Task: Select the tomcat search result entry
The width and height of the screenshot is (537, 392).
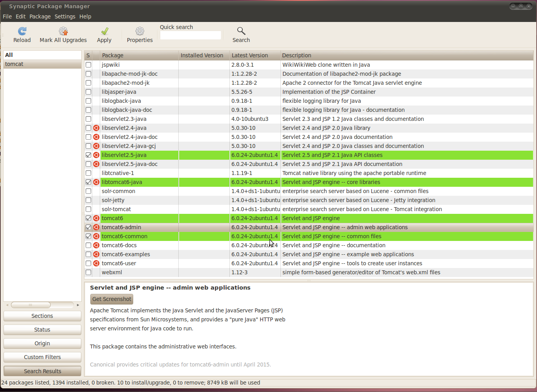Action: pyautogui.click(x=42, y=64)
